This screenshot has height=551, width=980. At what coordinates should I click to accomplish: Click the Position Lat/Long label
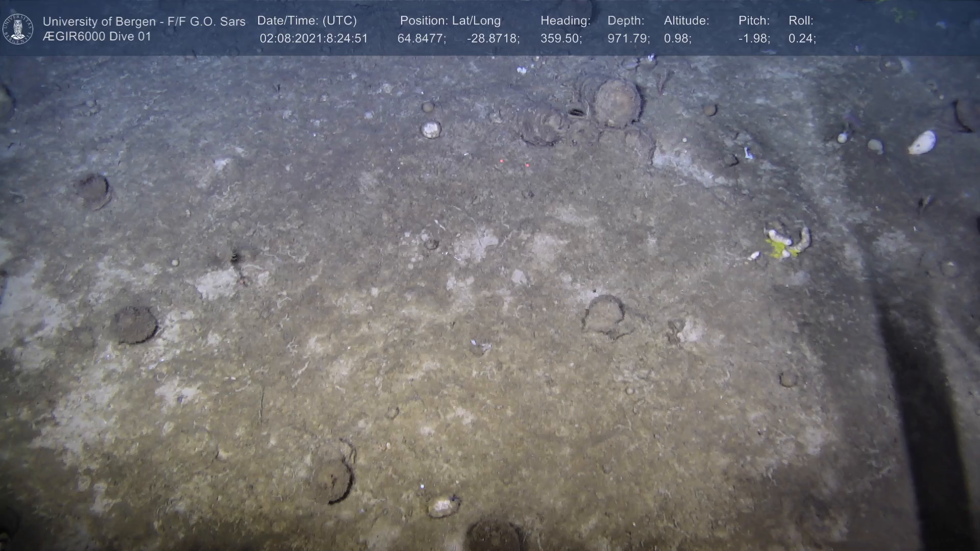tap(450, 21)
